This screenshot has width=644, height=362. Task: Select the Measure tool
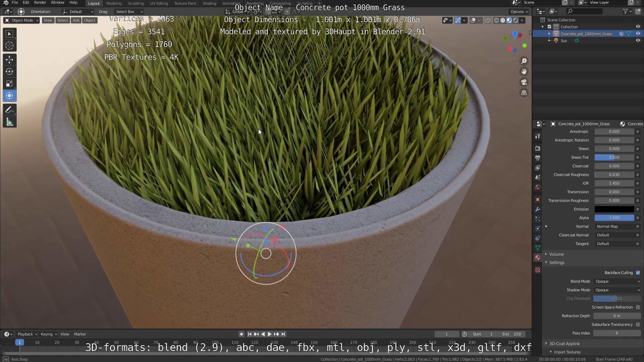[9, 122]
